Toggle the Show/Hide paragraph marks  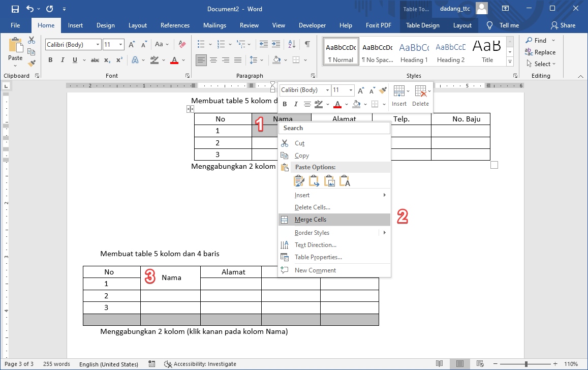click(307, 44)
